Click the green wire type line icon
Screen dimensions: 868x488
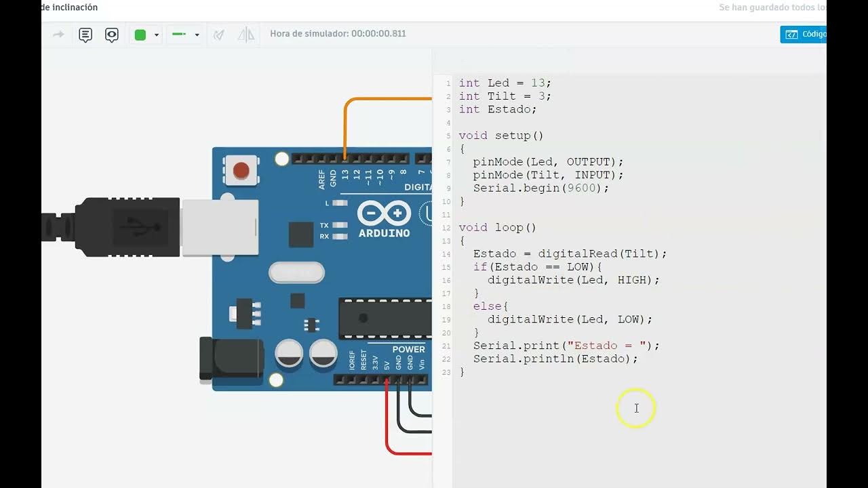(179, 34)
